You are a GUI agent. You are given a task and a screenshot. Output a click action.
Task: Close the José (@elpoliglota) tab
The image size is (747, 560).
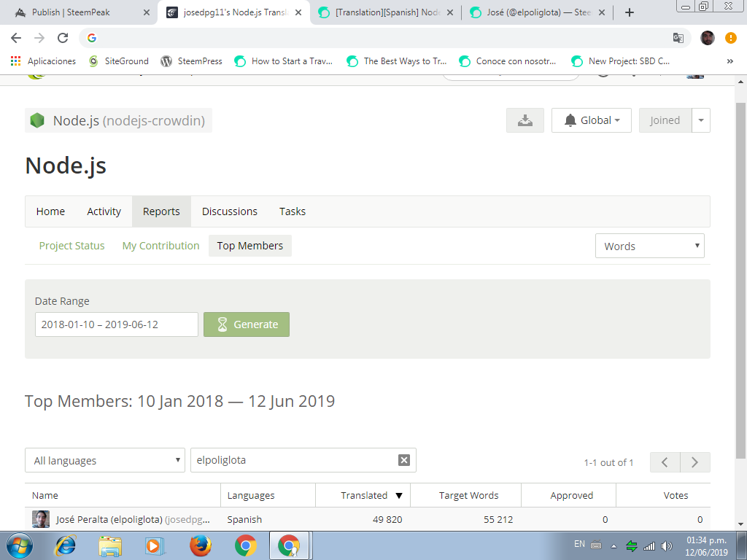(602, 12)
